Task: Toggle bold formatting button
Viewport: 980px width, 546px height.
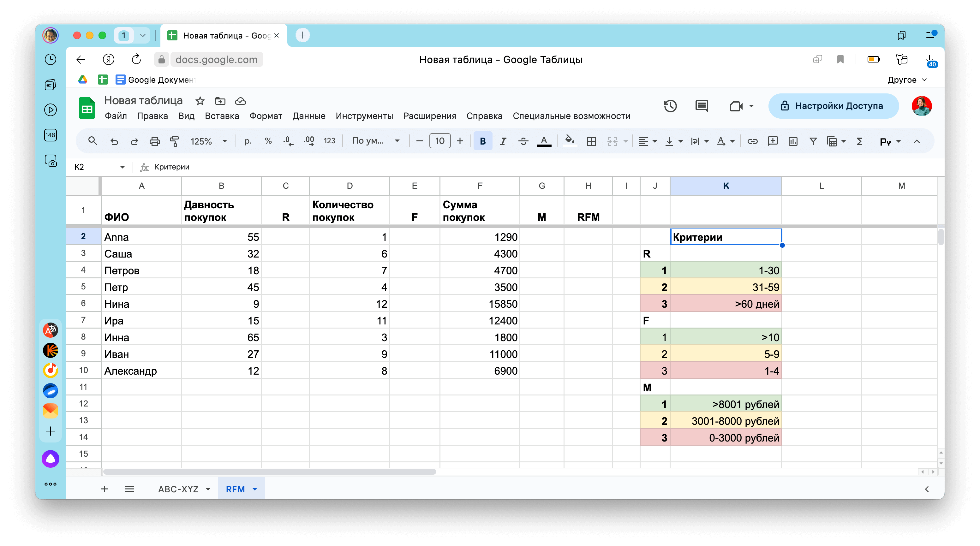Action: [x=483, y=141]
